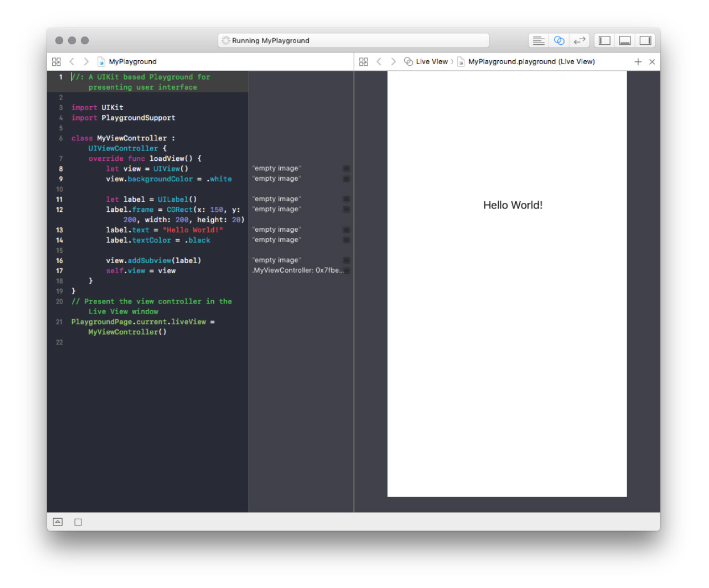Select the Live View breadcrumb item

tap(431, 62)
